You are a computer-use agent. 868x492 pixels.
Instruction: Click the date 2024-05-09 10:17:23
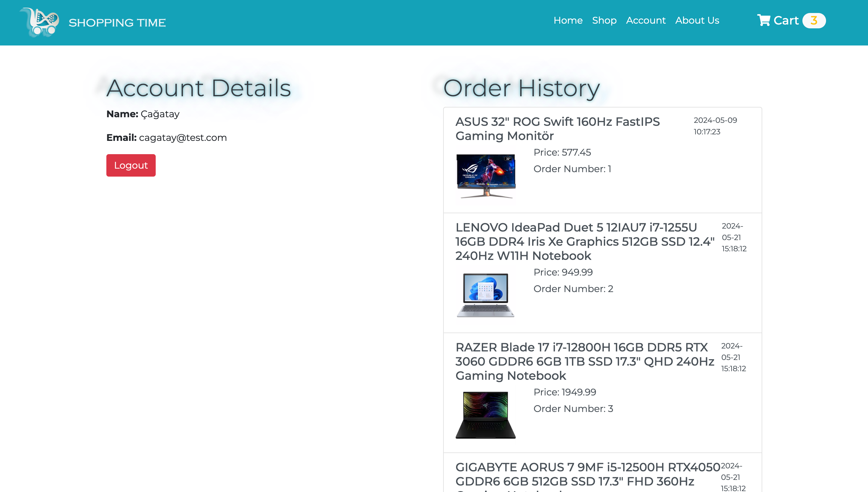(x=715, y=126)
